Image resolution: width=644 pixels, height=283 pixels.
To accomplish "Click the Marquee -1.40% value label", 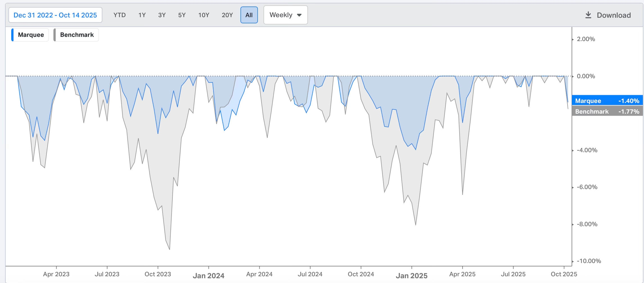I will click(607, 101).
